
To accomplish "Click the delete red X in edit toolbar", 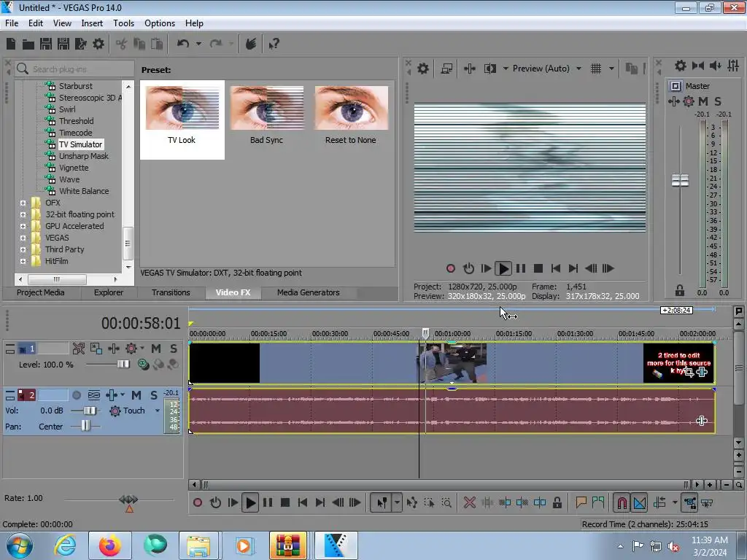I will click(x=469, y=502).
